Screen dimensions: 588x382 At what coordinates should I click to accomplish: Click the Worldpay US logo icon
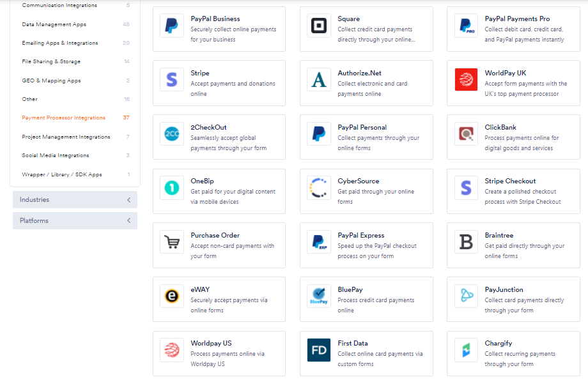(172, 350)
